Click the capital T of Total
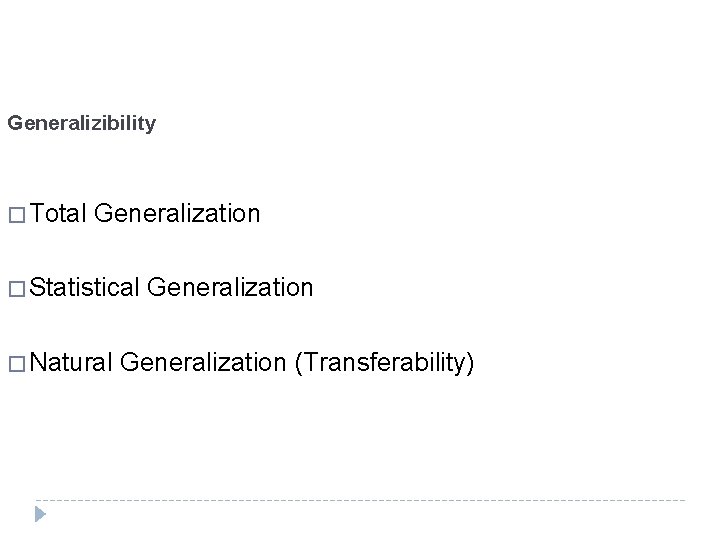This screenshot has width=720, height=540. click(35, 213)
